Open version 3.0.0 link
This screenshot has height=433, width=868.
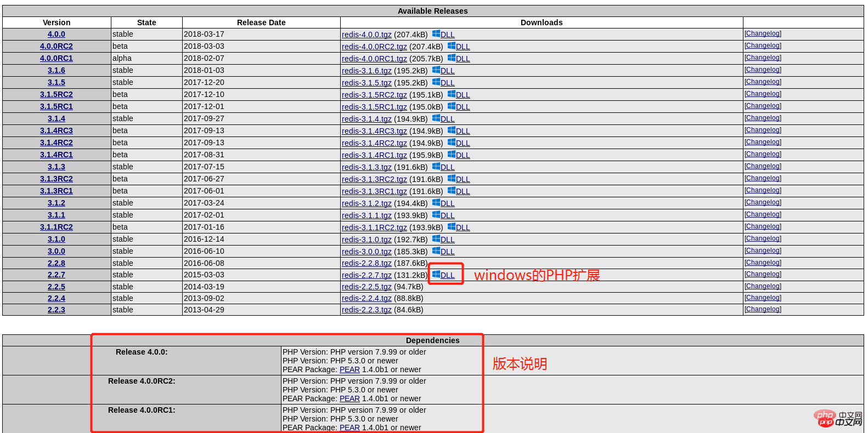click(57, 251)
